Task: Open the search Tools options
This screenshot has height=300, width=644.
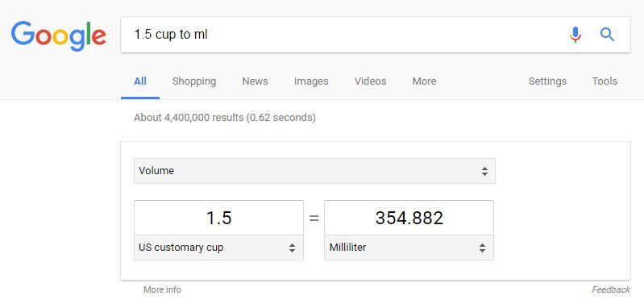Action: click(x=605, y=81)
